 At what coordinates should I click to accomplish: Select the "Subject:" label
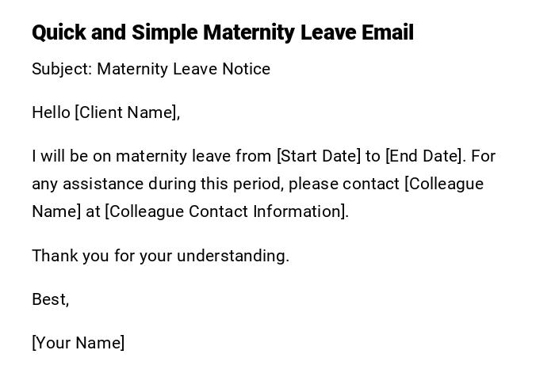pos(62,69)
